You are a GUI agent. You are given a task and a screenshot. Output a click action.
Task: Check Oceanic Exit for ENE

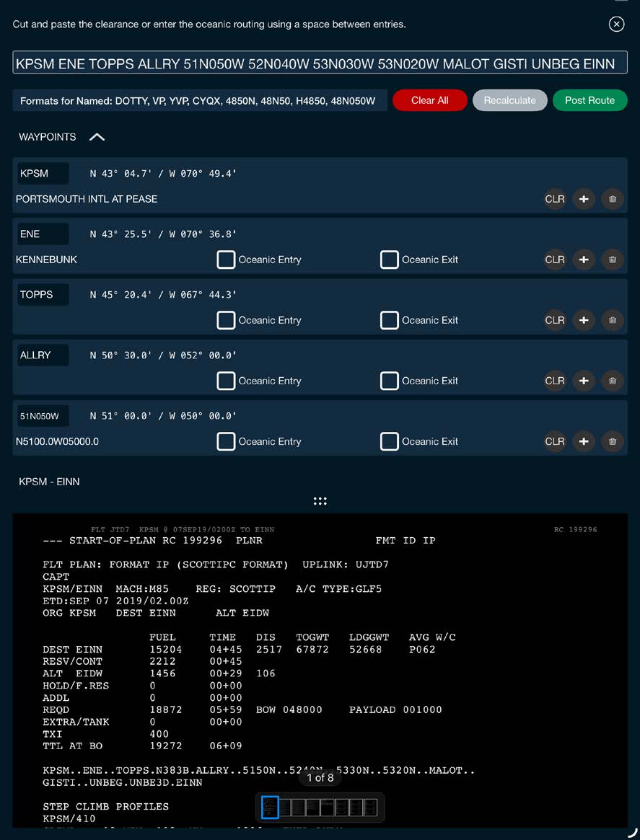tap(389, 260)
